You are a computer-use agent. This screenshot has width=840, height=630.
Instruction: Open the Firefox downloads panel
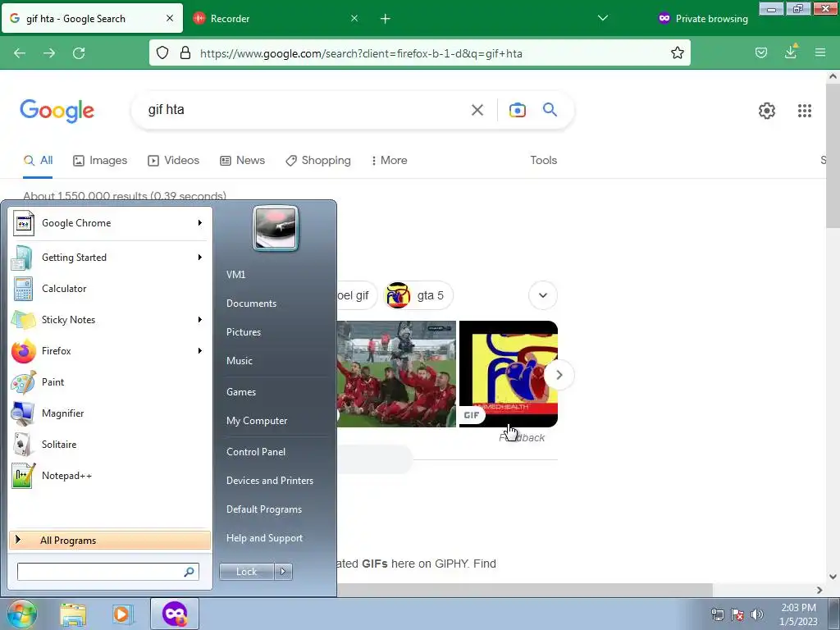[x=791, y=52]
